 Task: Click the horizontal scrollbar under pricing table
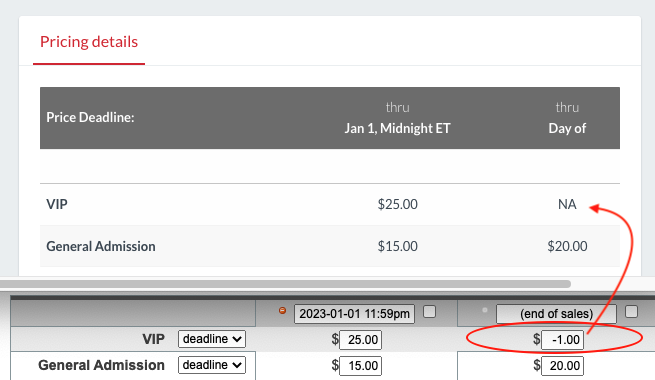285,284
